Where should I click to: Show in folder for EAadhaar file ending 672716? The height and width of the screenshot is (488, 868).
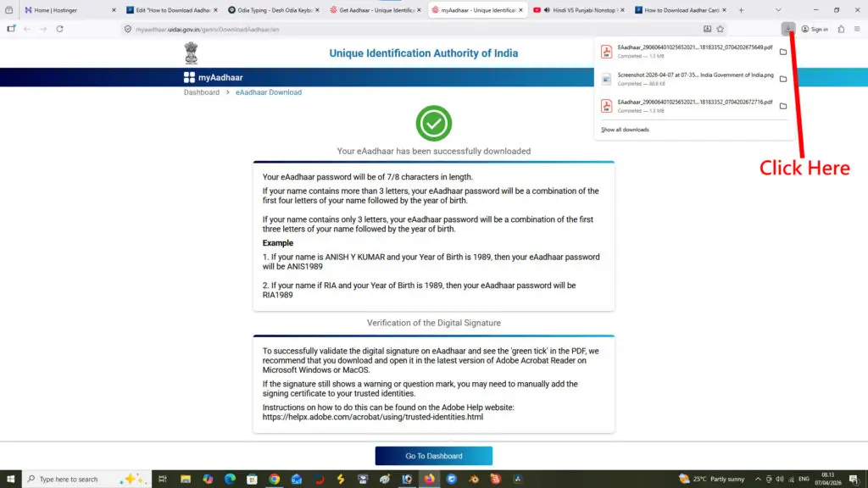pyautogui.click(x=782, y=106)
